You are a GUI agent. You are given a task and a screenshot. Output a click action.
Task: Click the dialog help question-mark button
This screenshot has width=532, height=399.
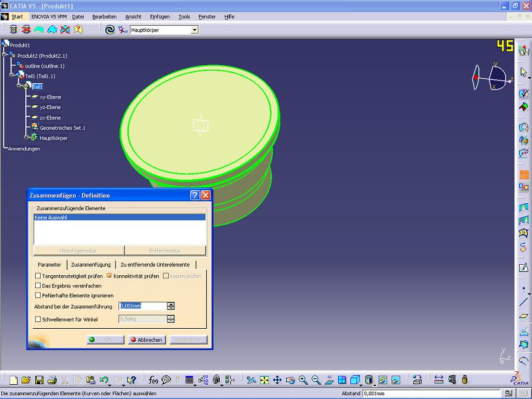point(195,195)
